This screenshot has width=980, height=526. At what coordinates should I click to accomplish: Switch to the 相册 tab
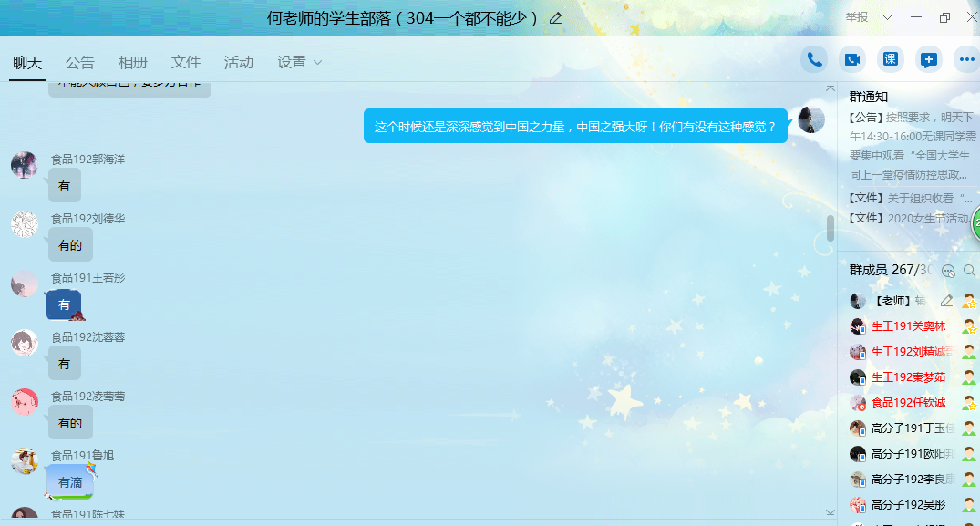[x=133, y=63]
